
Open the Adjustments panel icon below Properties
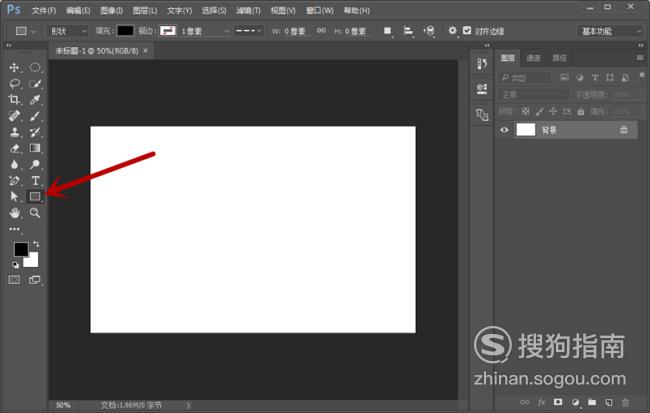pos(482,114)
